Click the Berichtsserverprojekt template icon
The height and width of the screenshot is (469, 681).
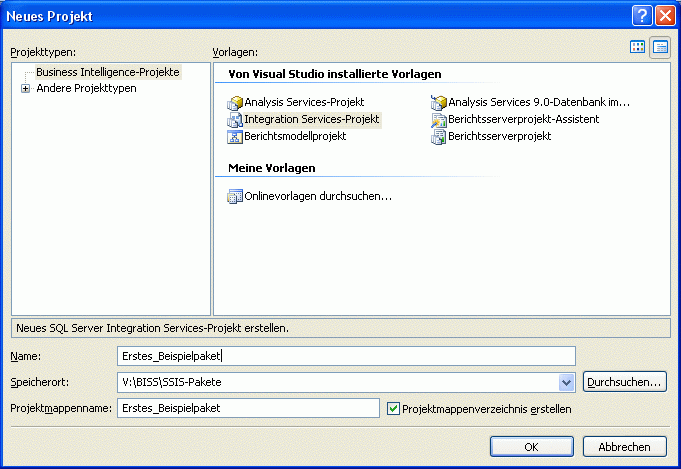pyautogui.click(x=439, y=136)
